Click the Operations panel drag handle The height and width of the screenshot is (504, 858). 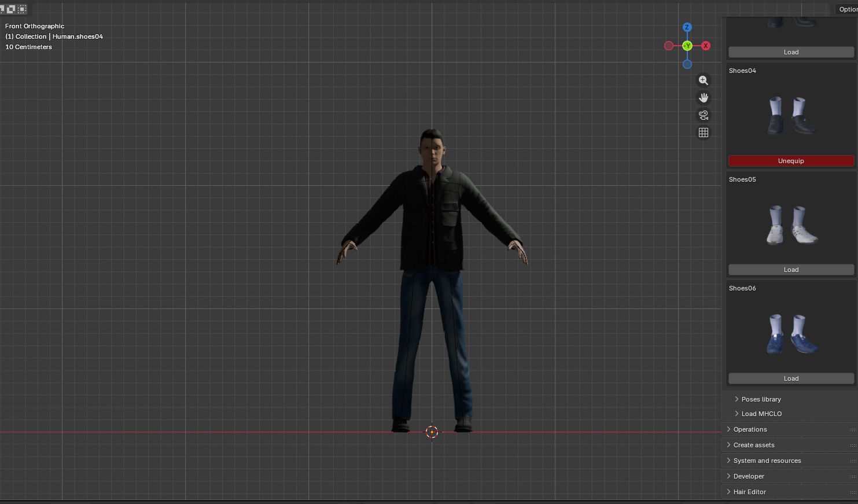pos(853,430)
